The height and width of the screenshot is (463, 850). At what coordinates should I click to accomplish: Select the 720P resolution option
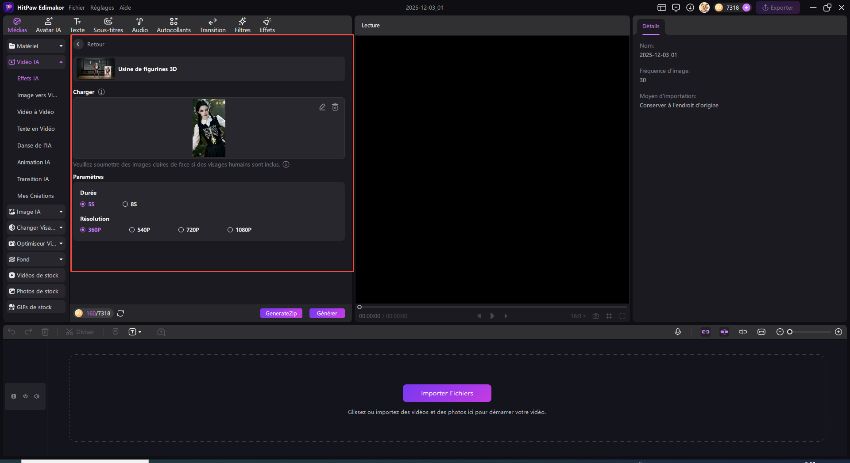tap(188, 230)
